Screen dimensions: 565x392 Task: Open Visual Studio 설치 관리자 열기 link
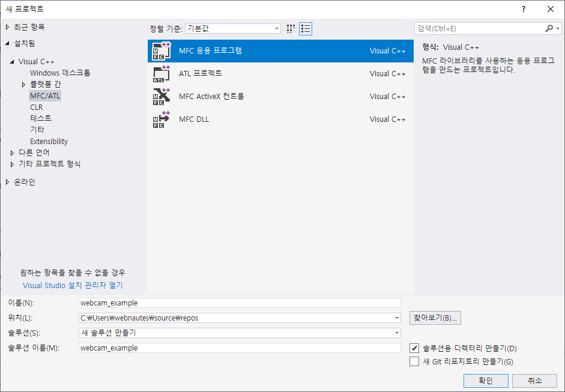73,285
